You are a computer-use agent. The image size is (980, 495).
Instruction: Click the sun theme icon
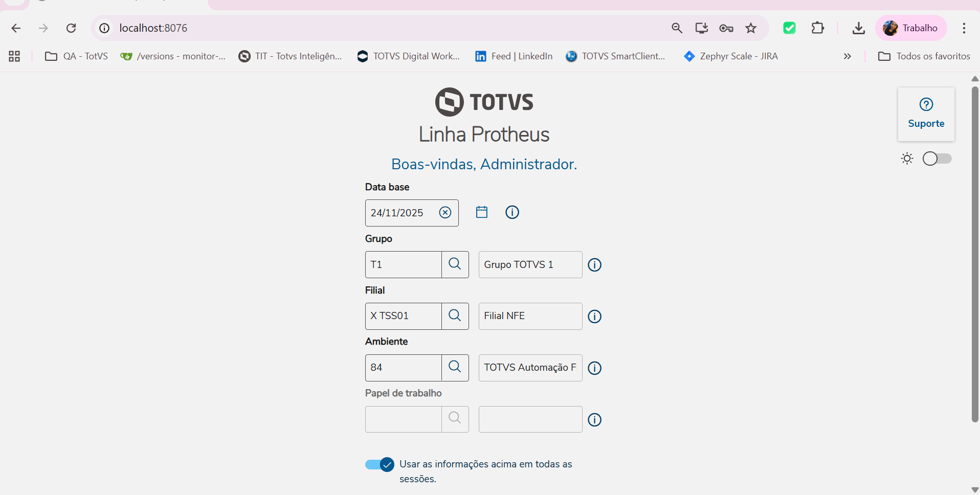coord(907,159)
